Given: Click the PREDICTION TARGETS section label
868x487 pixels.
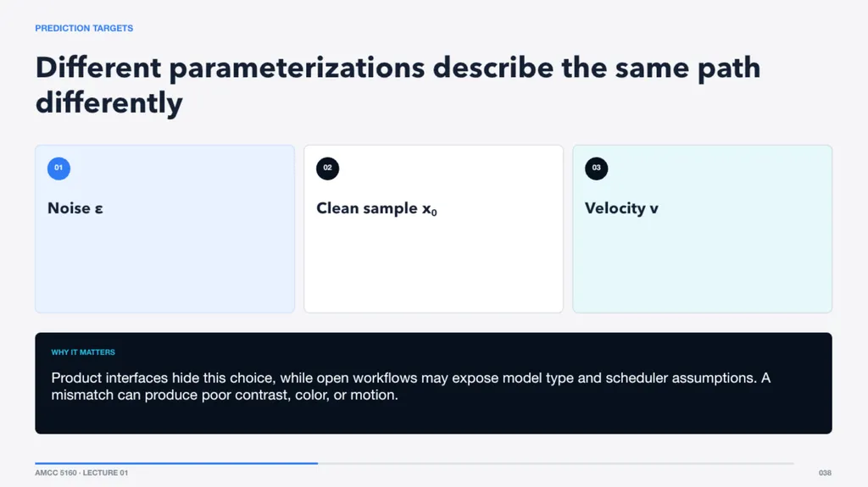Looking at the screenshot, I should coord(84,28).
